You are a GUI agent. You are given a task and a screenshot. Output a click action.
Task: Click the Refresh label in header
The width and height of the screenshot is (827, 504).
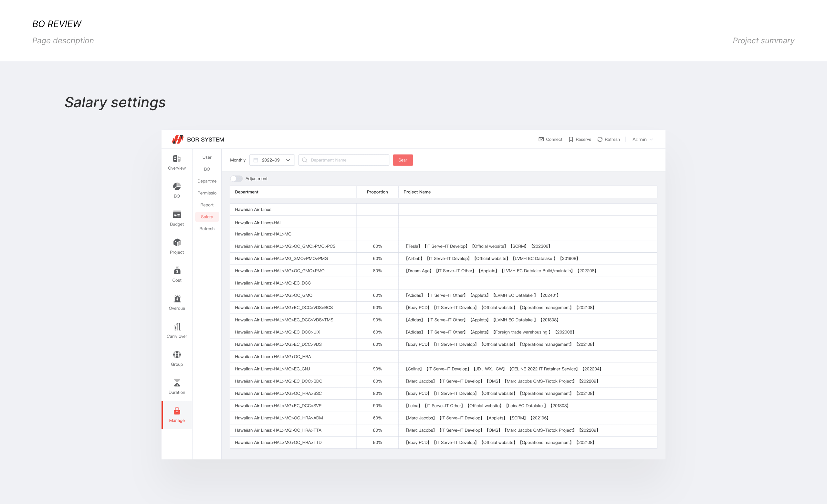click(612, 139)
